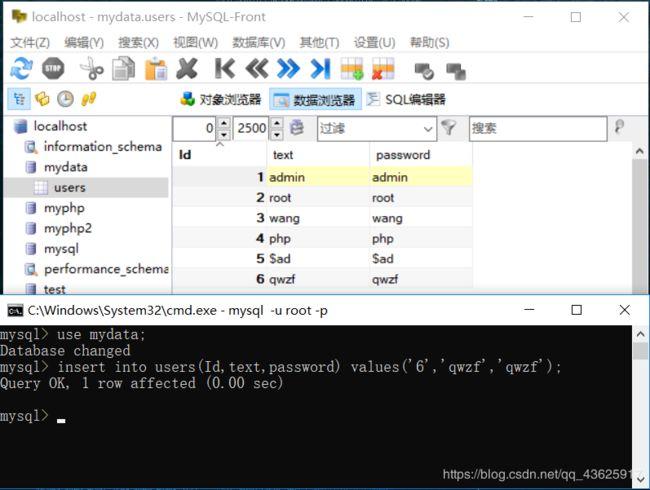Toggle the SQL history clock icon
The height and width of the screenshot is (490, 650).
point(65,99)
